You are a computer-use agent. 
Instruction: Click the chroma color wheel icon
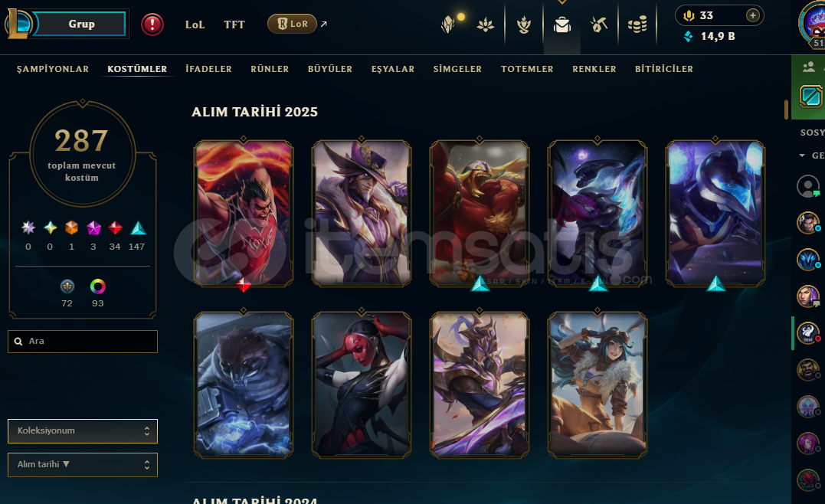pos(98,286)
